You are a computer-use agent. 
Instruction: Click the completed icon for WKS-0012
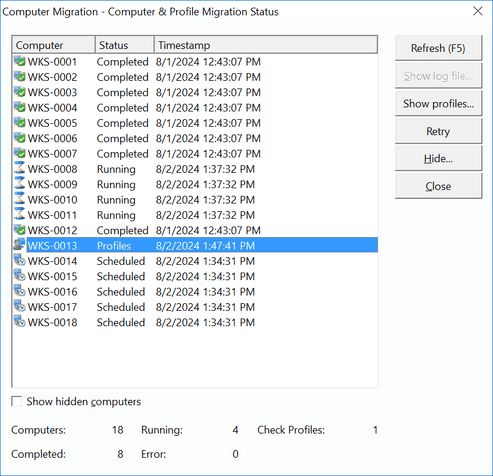tap(20, 230)
